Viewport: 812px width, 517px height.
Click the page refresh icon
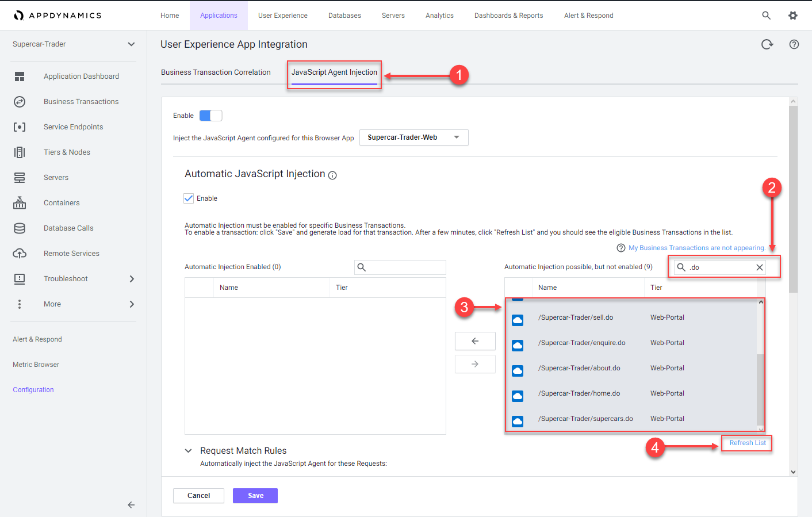point(767,44)
